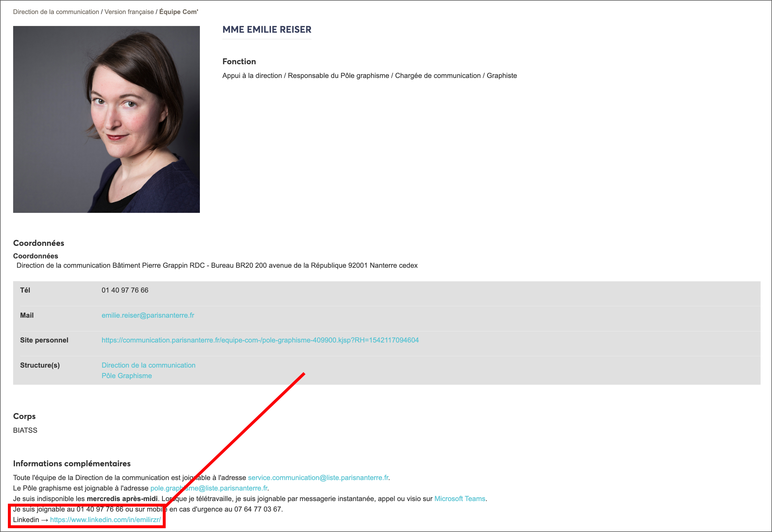Image resolution: width=772 pixels, height=532 pixels.
Task: Open the Microsoft Teams link
Action: click(460, 499)
